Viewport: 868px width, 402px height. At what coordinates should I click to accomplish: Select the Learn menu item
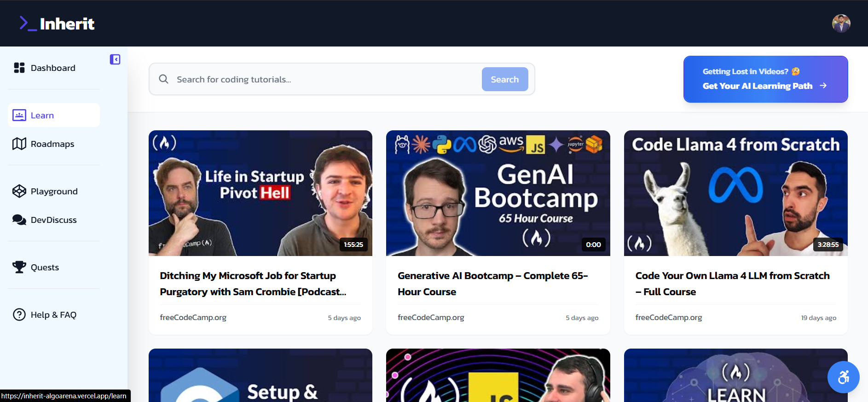pos(54,115)
